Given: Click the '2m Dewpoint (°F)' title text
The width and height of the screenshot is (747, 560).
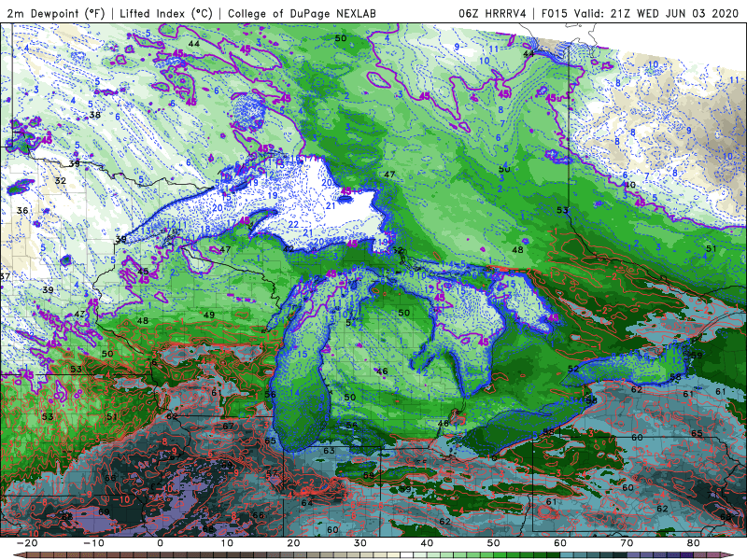Looking at the screenshot, I should pyautogui.click(x=56, y=13).
